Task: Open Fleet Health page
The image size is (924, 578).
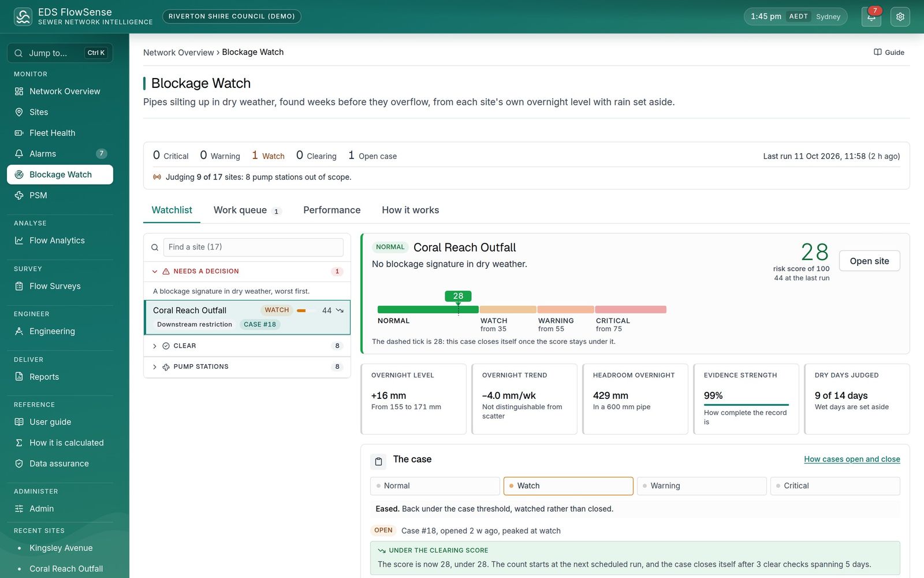Action: 60,133
